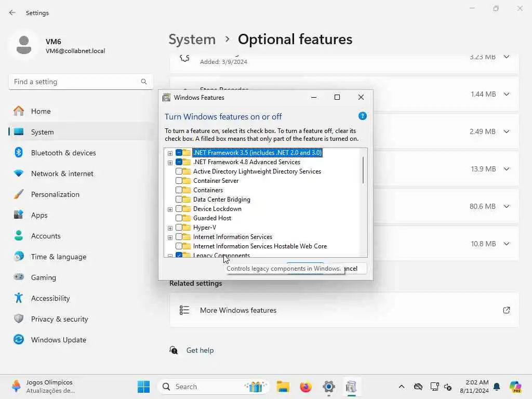Expand the Internet Information Services node
The width and height of the screenshot is (532, 399).
tap(170, 237)
